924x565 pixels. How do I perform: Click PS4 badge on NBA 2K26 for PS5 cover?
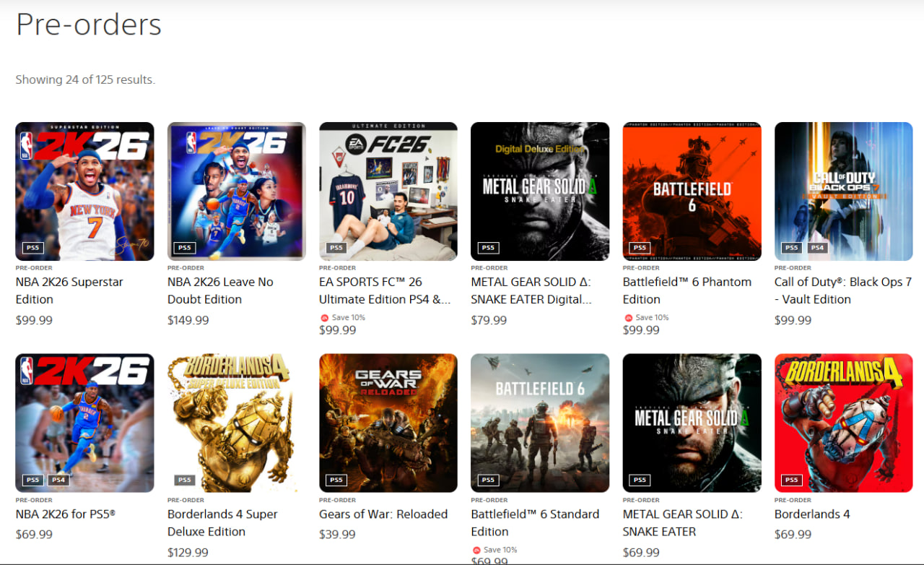[58, 480]
